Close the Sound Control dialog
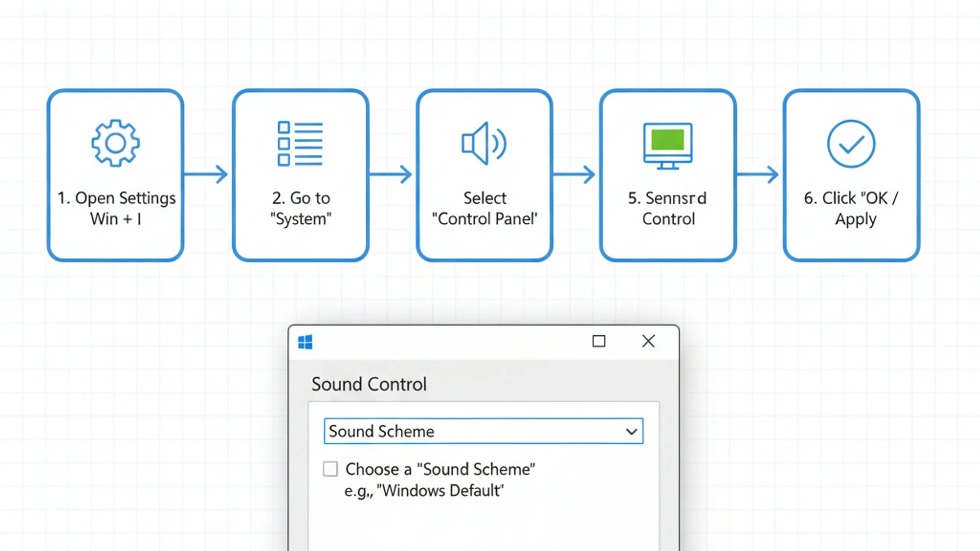This screenshot has width=980, height=551. (x=648, y=341)
